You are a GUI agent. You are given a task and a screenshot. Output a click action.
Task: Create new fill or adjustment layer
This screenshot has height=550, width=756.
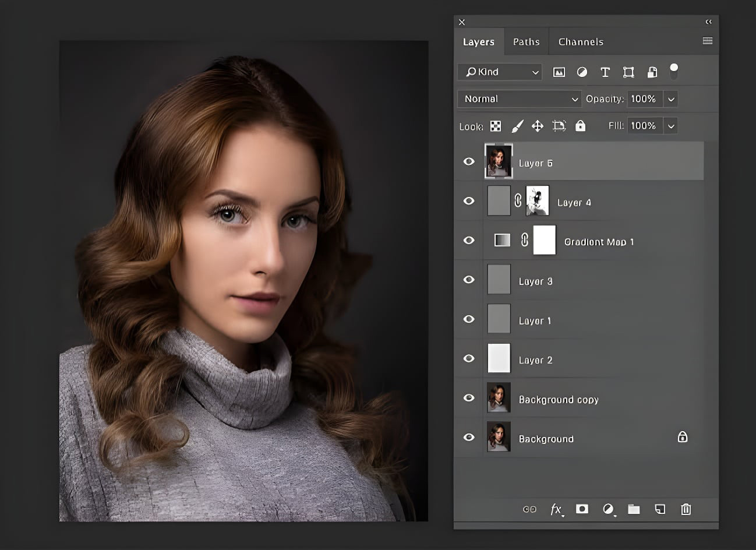point(609,510)
